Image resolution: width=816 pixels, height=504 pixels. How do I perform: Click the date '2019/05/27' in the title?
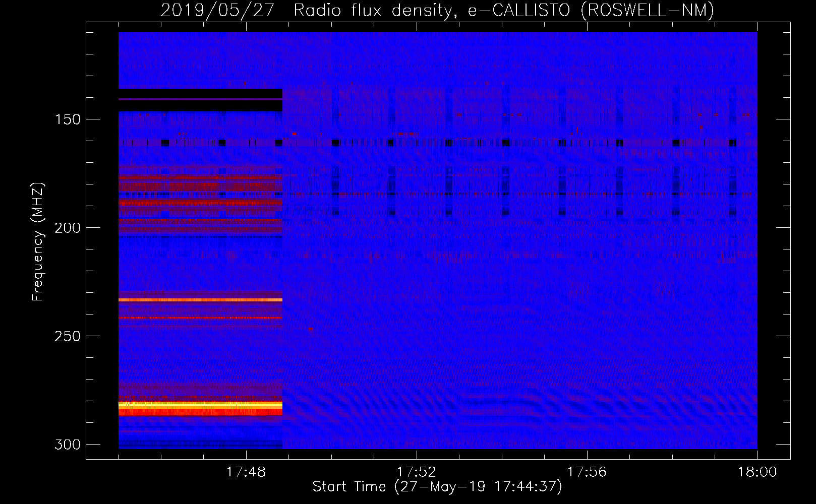point(218,10)
